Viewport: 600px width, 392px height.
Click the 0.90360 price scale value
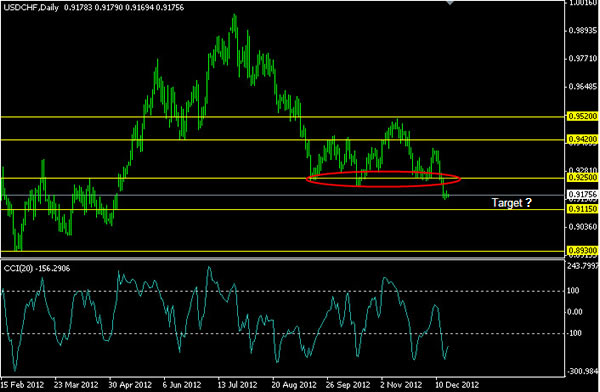(583, 227)
